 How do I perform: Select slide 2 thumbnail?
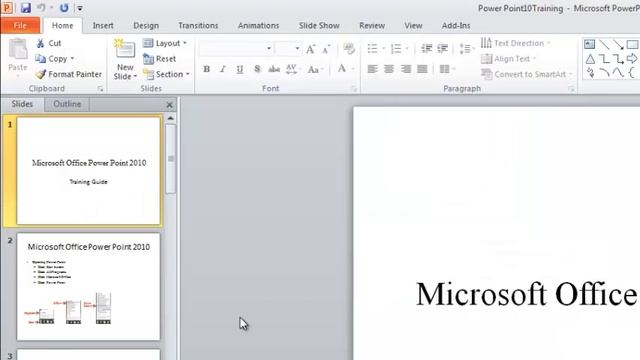point(89,287)
